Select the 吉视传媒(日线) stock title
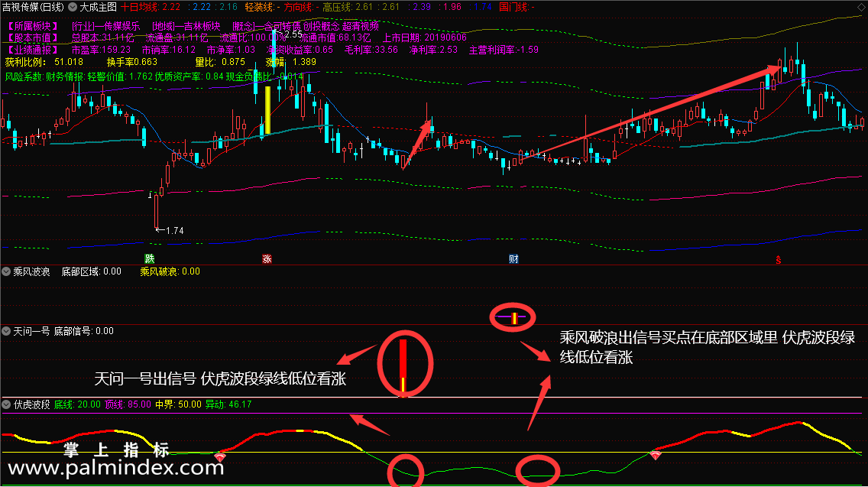 (x=33, y=7)
